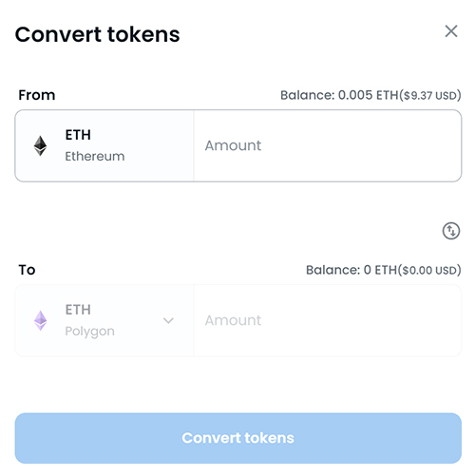Click the To label
Image resolution: width=475 pixels, height=476 pixels.
[27, 270]
